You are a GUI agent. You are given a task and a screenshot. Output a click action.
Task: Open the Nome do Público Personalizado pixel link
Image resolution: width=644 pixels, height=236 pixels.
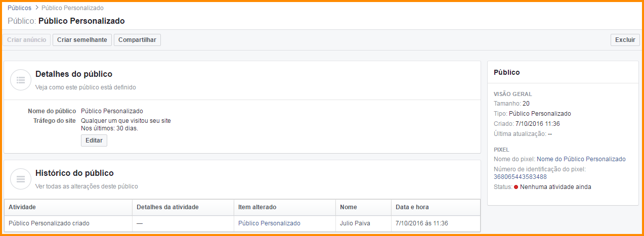[x=581, y=159]
